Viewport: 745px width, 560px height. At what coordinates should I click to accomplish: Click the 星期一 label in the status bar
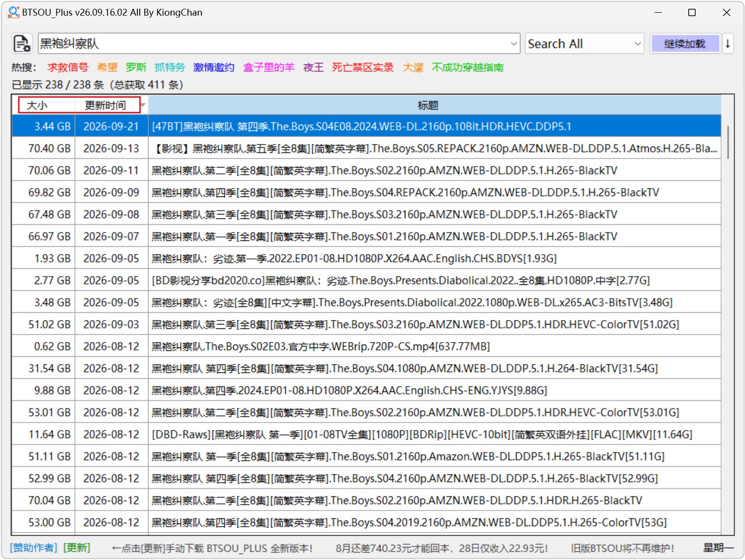pos(718,548)
